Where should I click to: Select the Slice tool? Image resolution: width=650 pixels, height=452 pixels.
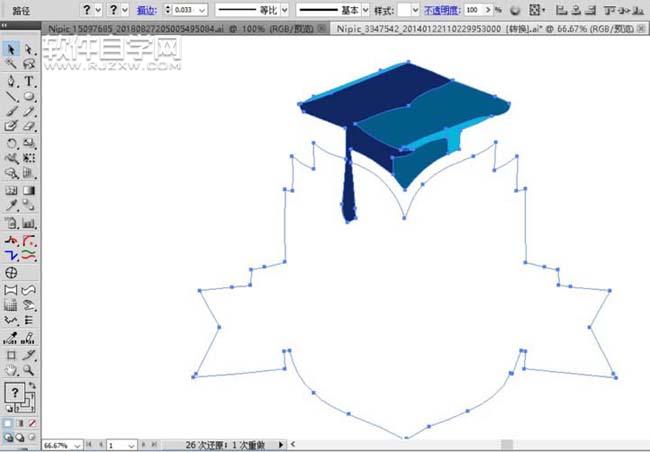click(x=29, y=355)
